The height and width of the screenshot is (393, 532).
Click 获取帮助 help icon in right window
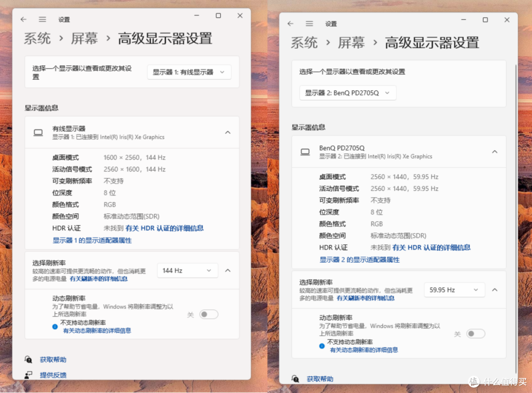(296, 379)
